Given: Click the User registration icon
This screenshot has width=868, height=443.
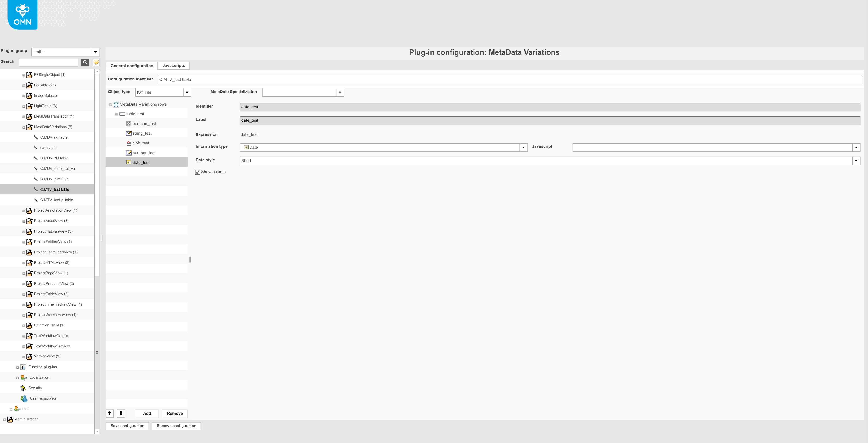Looking at the screenshot, I should (x=24, y=398).
